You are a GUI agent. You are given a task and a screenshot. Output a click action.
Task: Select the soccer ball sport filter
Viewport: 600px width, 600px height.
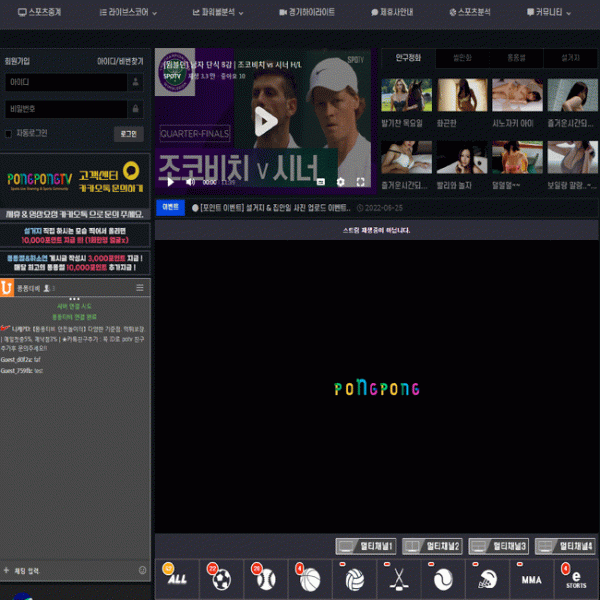pyautogui.click(x=222, y=579)
